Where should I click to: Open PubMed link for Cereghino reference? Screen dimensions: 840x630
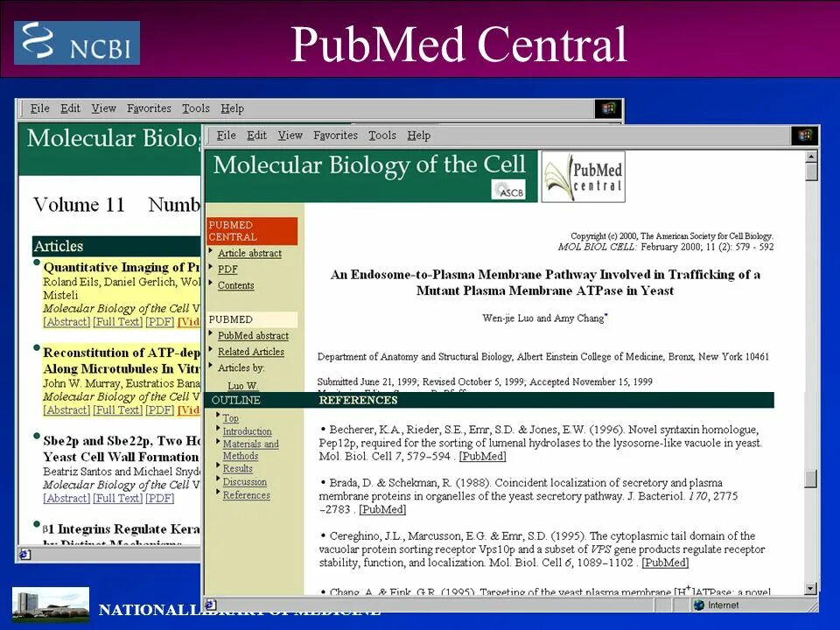pyautogui.click(x=665, y=563)
